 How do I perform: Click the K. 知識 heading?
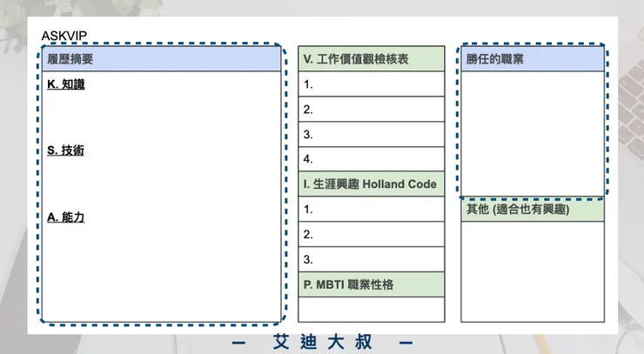pyautogui.click(x=66, y=84)
